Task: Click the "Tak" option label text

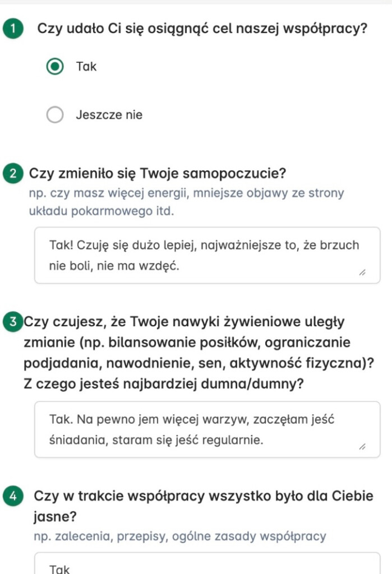Action: [x=86, y=67]
